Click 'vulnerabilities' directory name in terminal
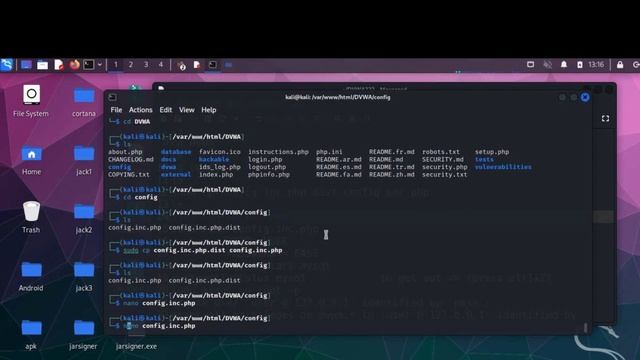This screenshot has height=360, width=640. [x=503, y=167]
